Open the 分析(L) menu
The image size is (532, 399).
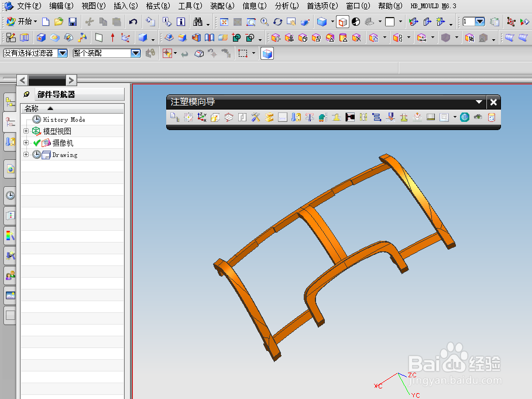point(287,6)
